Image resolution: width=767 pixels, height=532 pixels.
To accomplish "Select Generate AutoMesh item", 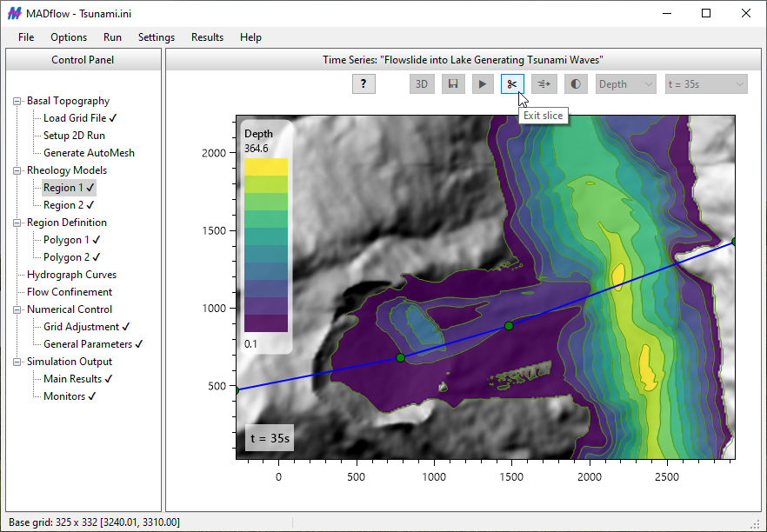I will (89, 153).
